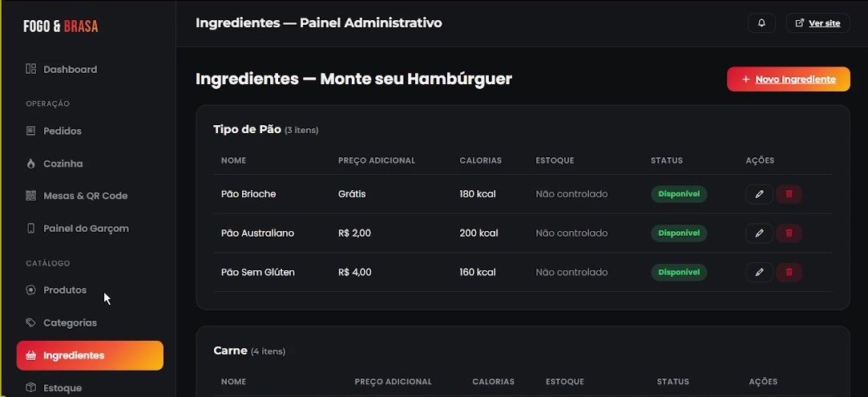Open the Ver site link
Image resolution: width=868 pixels, height=397 pixels.
pos(818,23)
